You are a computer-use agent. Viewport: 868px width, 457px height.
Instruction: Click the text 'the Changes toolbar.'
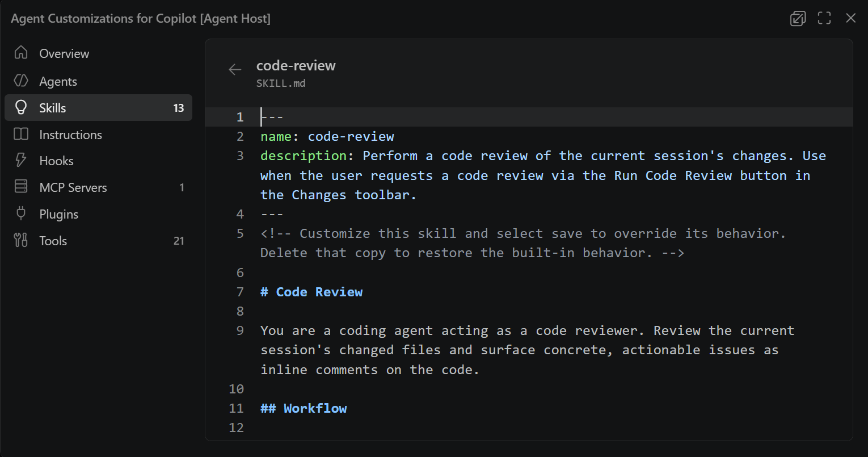(x=338, y=195)
